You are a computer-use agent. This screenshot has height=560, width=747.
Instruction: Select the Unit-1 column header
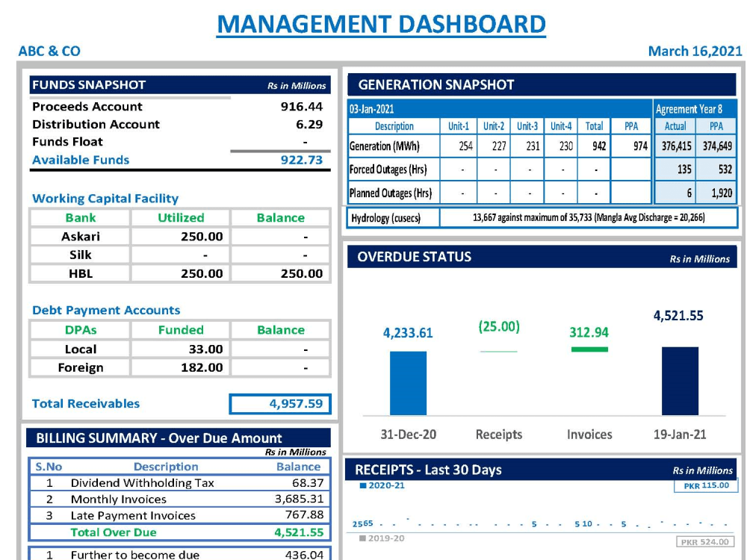coord(459,126)
